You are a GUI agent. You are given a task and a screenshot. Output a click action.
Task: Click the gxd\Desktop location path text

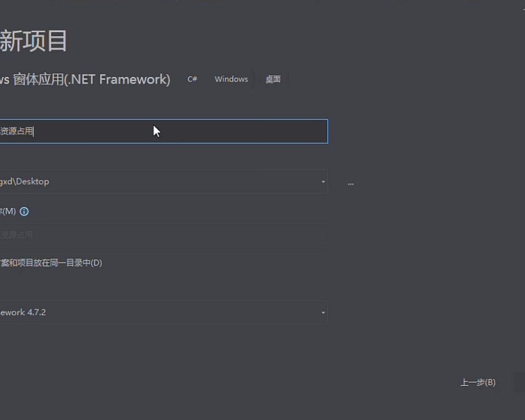tap(24, 182)
